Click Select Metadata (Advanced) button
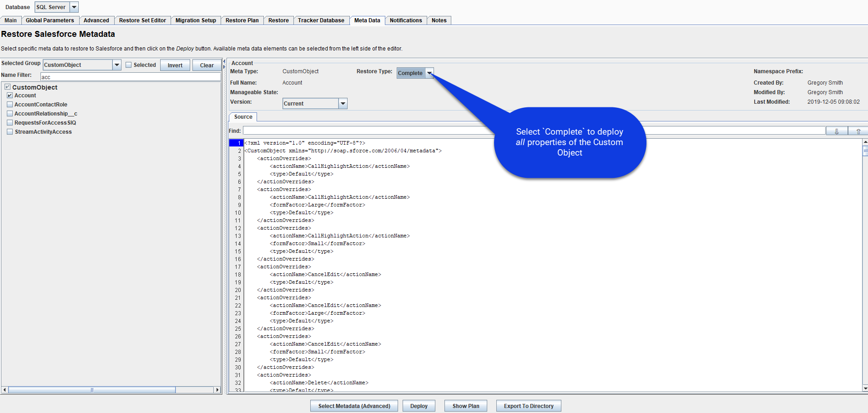 354,406
